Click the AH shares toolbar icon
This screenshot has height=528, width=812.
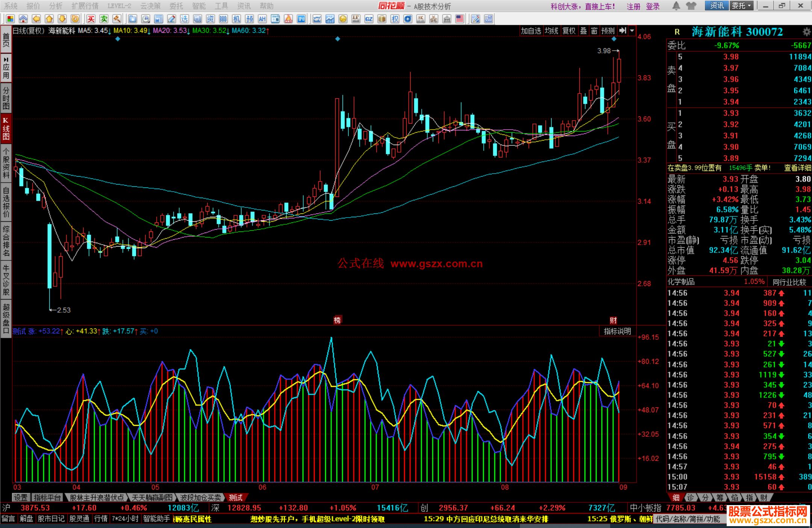pyautogui.click(x=262, y=19)
